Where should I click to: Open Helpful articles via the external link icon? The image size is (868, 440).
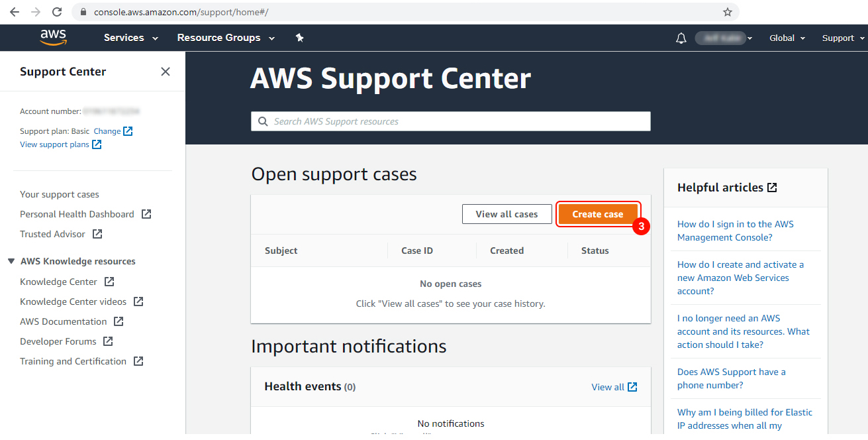(x=773, y=187)
